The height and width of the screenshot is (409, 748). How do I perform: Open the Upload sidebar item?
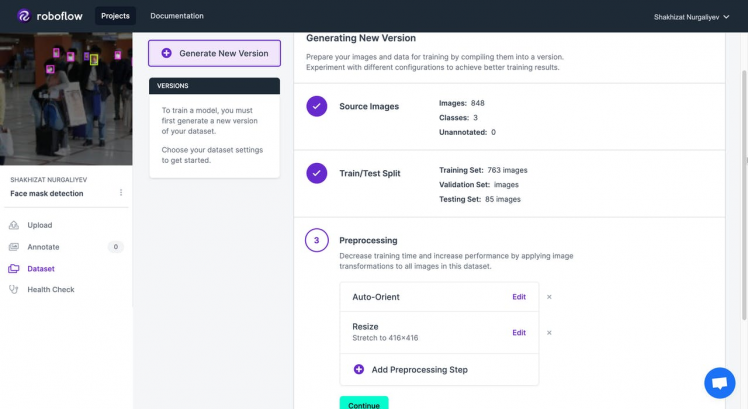39,225
